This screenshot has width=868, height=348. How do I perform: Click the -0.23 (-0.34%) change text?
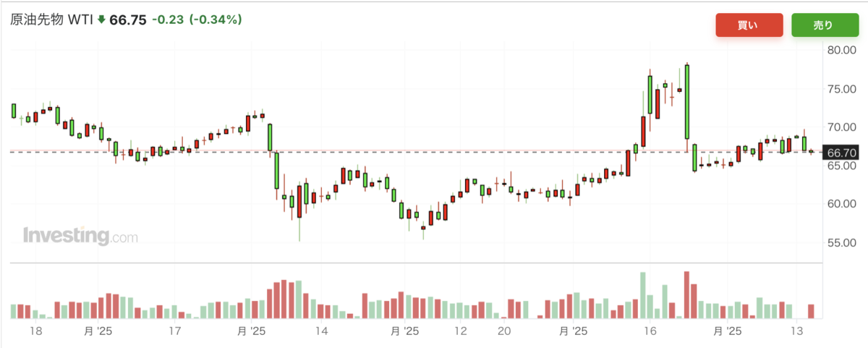195,20
